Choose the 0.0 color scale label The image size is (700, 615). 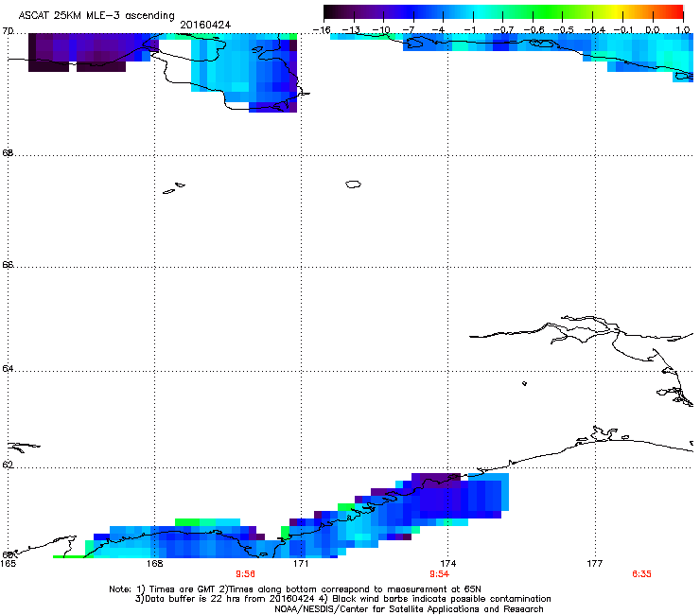(x=653, y=30)
